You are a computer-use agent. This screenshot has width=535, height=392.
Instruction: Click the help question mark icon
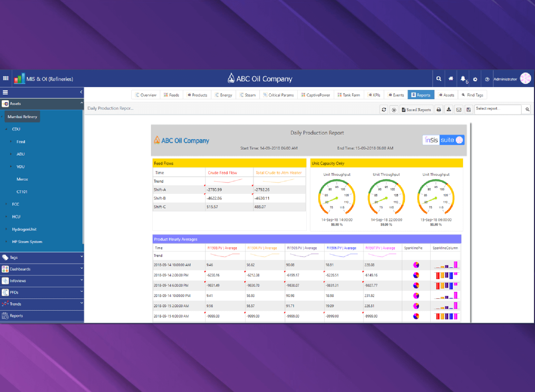coord(487,79)
